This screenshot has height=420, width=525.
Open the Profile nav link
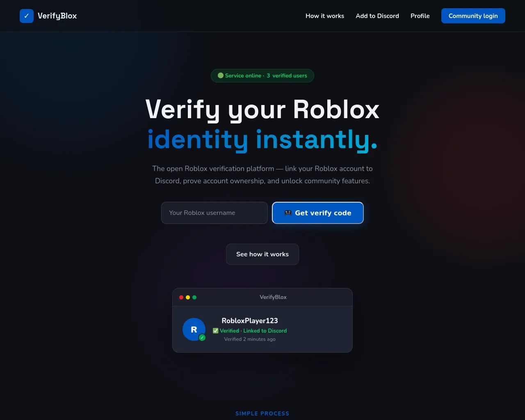coord(420,16)
